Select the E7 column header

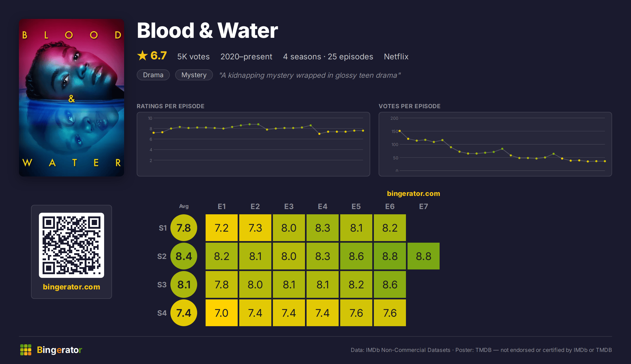(x=424, y=206)
